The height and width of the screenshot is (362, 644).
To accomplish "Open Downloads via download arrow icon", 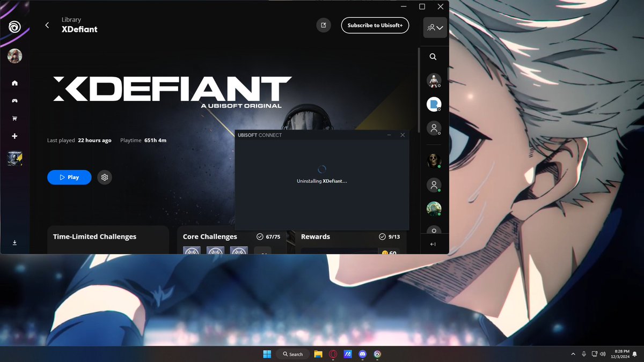I will (14, 243).
